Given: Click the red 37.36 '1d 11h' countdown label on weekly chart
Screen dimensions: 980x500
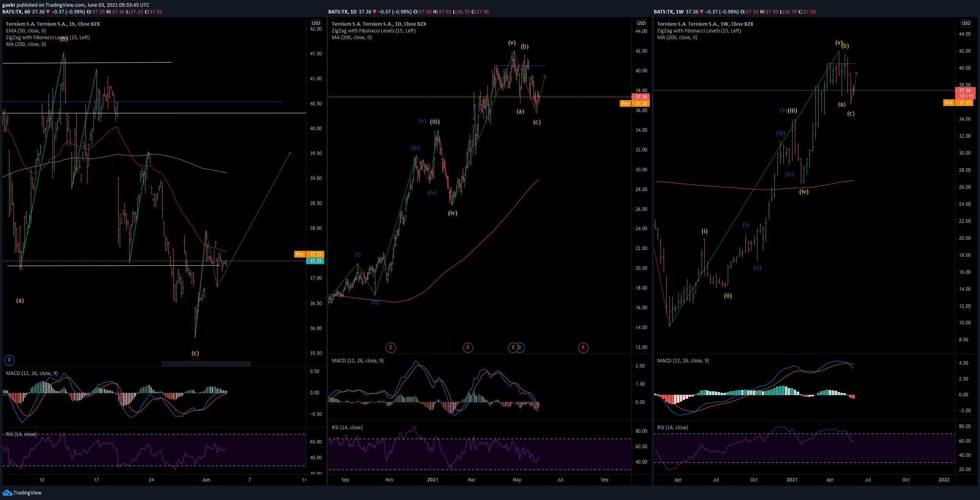Looking at the screenshot, I should tap(966, 93).
